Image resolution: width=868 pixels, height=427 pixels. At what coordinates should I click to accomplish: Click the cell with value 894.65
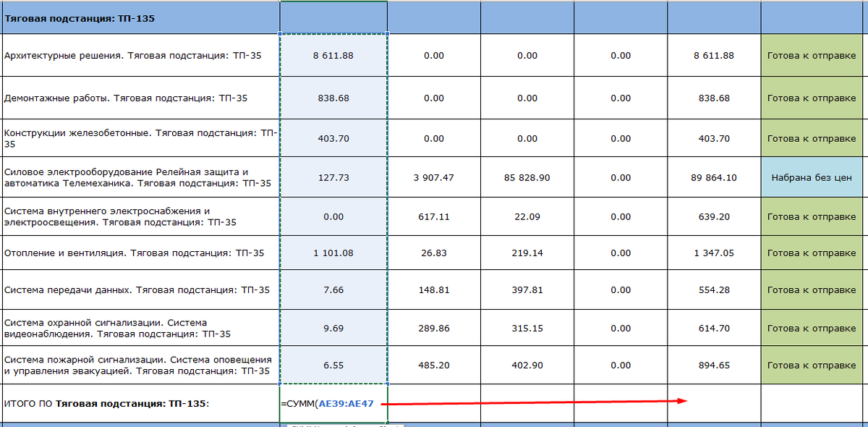click(714, 365)
